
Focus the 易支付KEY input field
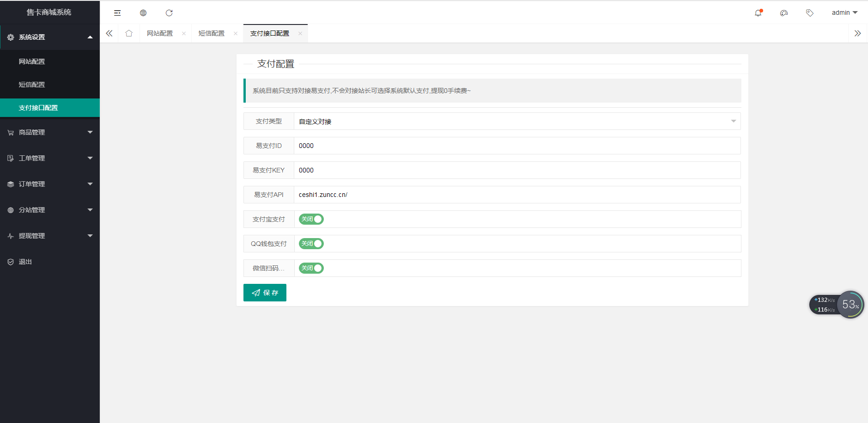(x=517, y=170)
